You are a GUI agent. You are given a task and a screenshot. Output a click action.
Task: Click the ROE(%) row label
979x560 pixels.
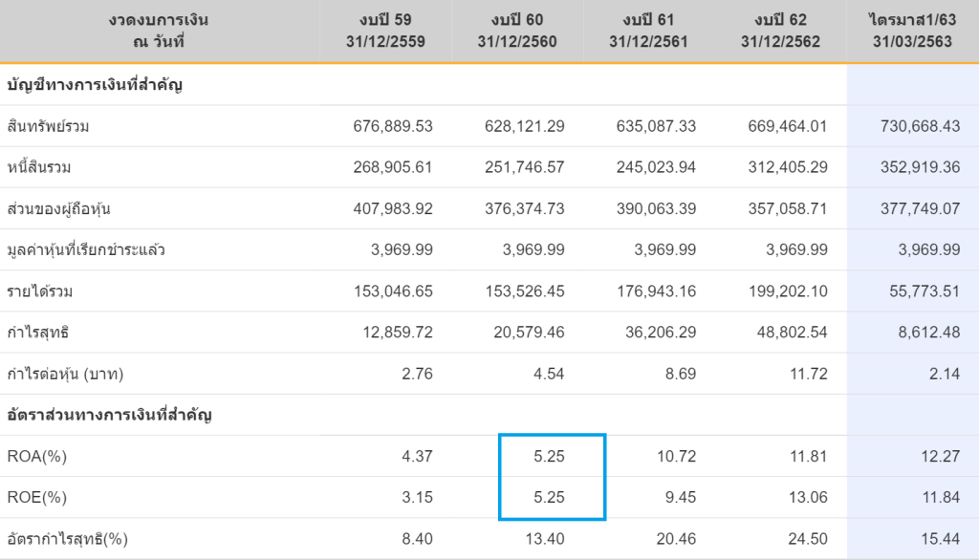pos(37,497)
